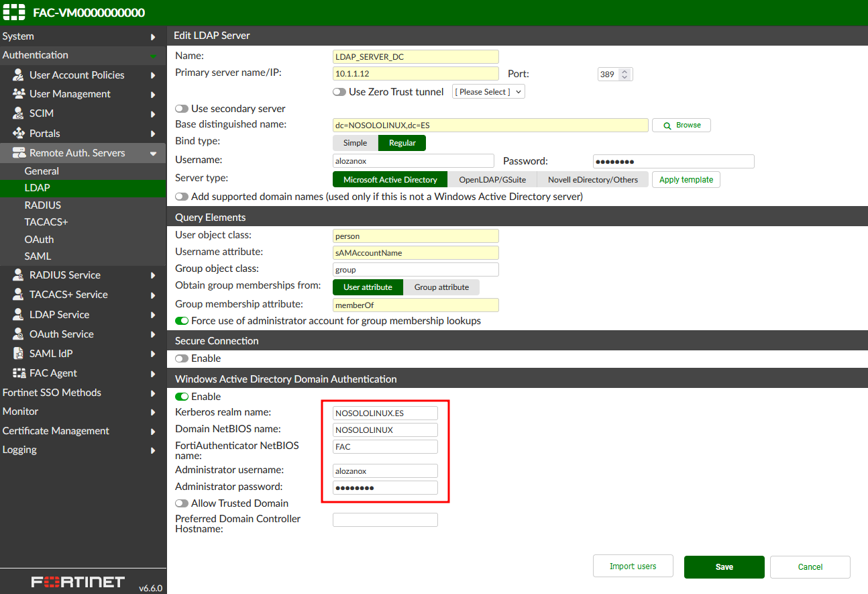Switch bind type to Simple
Viewport: 868px width, 594px height.
pos(355,142)
